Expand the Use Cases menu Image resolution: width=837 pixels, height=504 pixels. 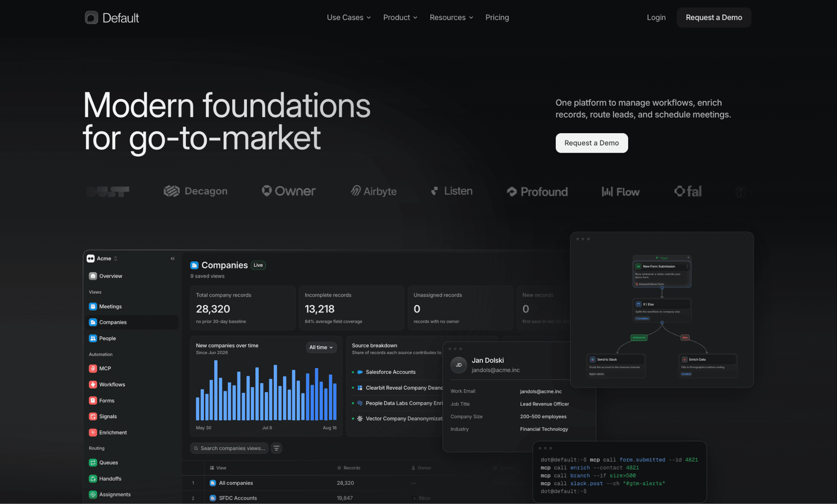click(349, 18)
